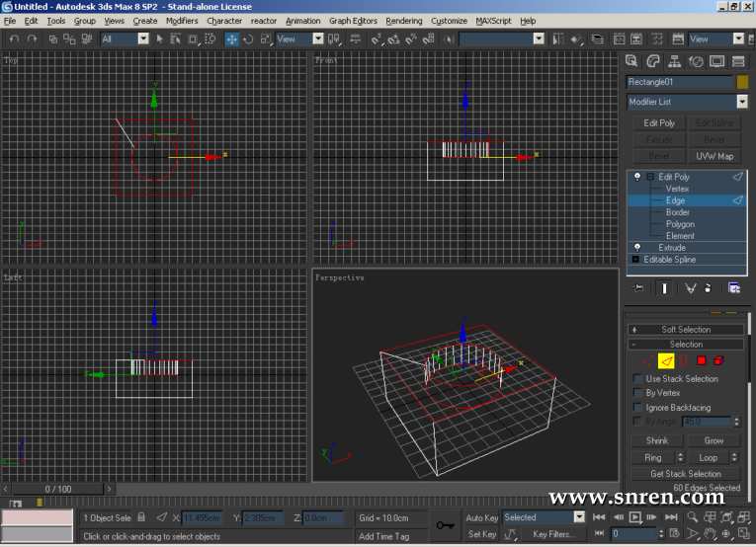The height and width of the screenshot is (547, 756).
Task: Click Configure Modifier Sets icon
Action: (x=734, y=288)
